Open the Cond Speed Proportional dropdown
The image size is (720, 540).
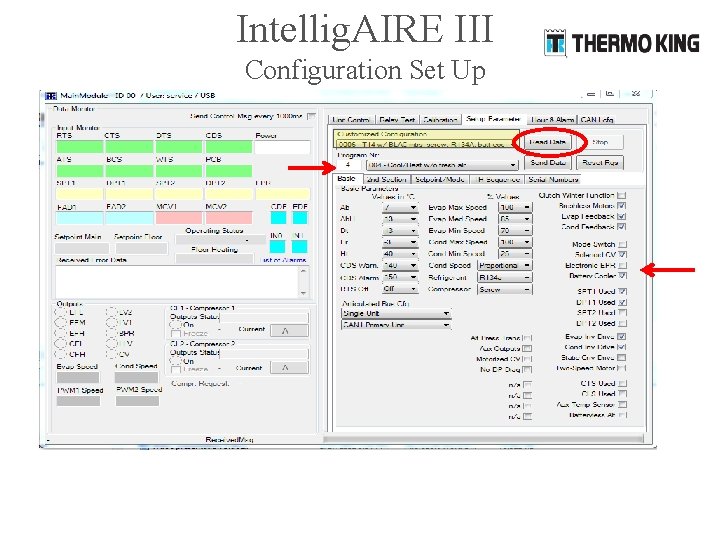[x=505, y=265]
